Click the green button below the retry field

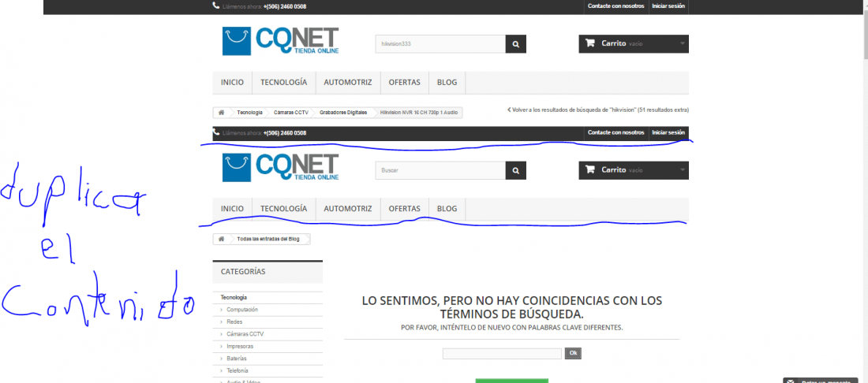pyautogui.click(x=511, y=381)
